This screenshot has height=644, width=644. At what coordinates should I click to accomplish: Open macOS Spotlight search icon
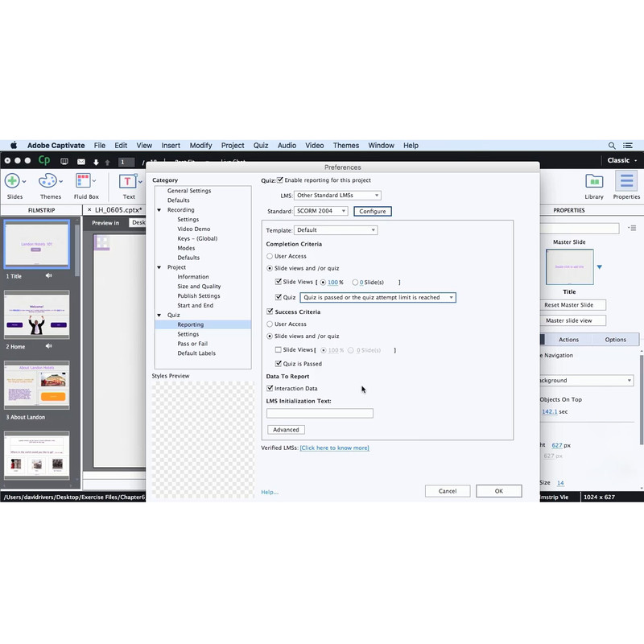point(612,146)
